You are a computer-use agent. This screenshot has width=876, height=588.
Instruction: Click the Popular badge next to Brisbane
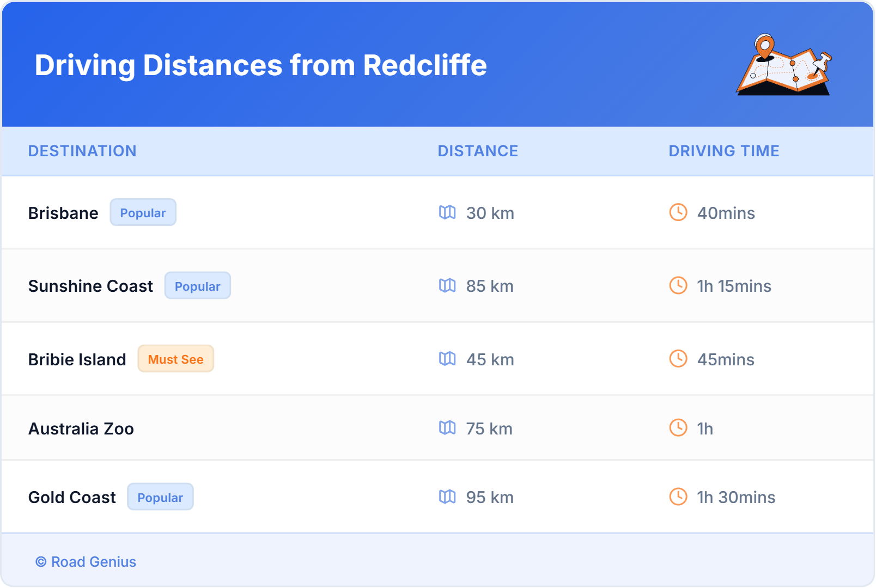pyautogui.click(x=143, y=212)
